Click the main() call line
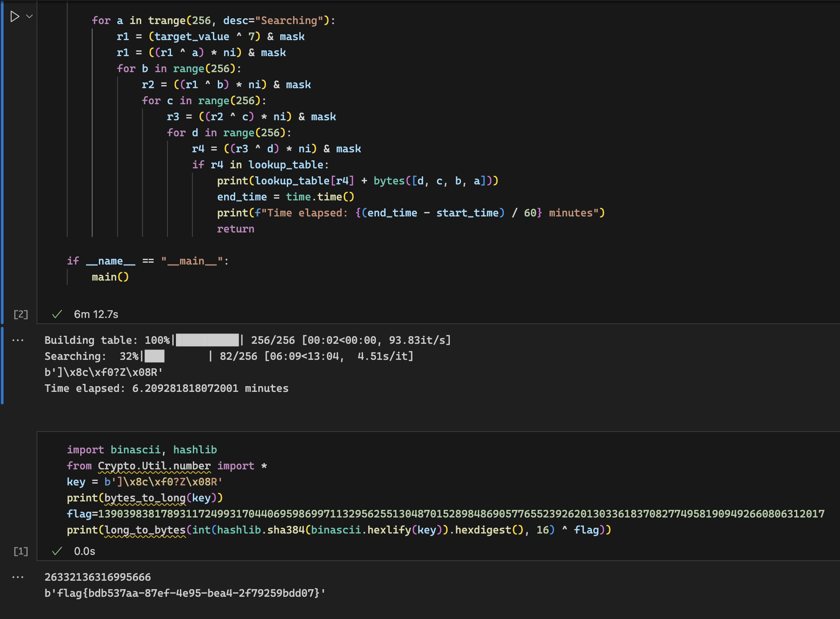This screenshot has height=619, width=840. pyautogui.click(x=110, y=277)
